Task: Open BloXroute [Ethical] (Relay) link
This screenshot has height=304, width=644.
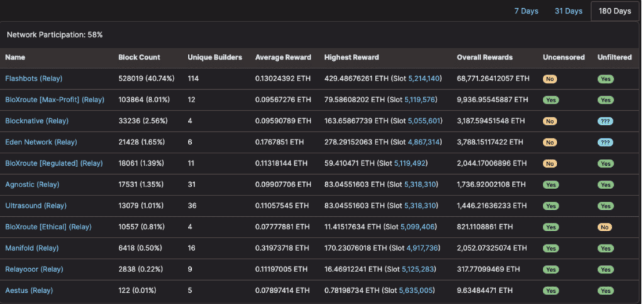Action: tap(48, 227)
